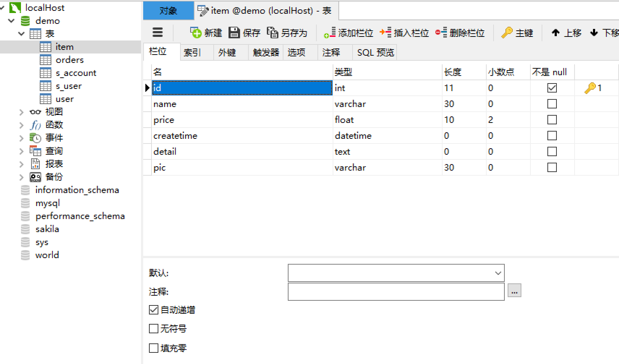Click the New (新建) table icon
Viewport: 619px width, 364px height.
tap(196, 33)
